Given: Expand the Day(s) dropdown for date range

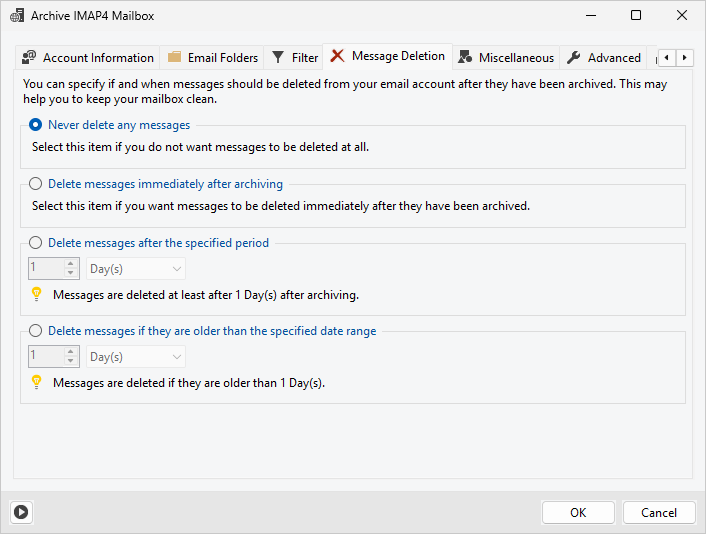Looking at the screenshot, I should 136,357.
